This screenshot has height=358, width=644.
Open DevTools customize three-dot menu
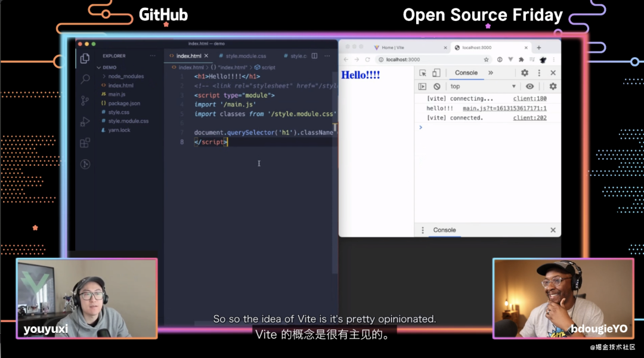click(x=539, y=73)
